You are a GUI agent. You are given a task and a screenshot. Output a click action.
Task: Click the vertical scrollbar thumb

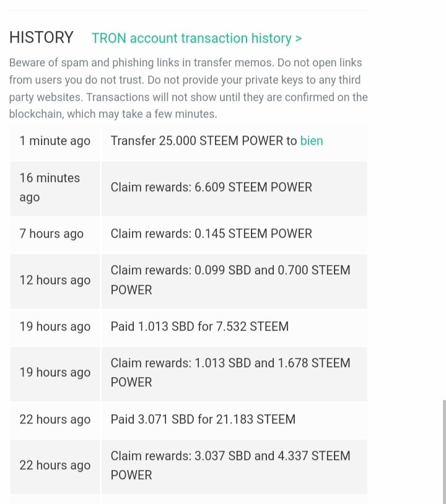click(444, 451)
